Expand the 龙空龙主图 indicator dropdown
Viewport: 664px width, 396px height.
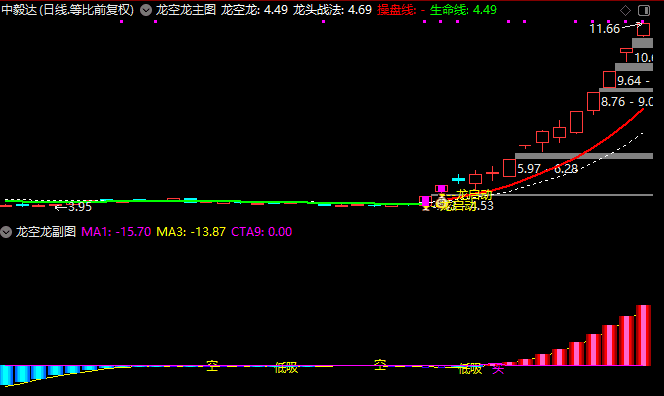point(146,10)
